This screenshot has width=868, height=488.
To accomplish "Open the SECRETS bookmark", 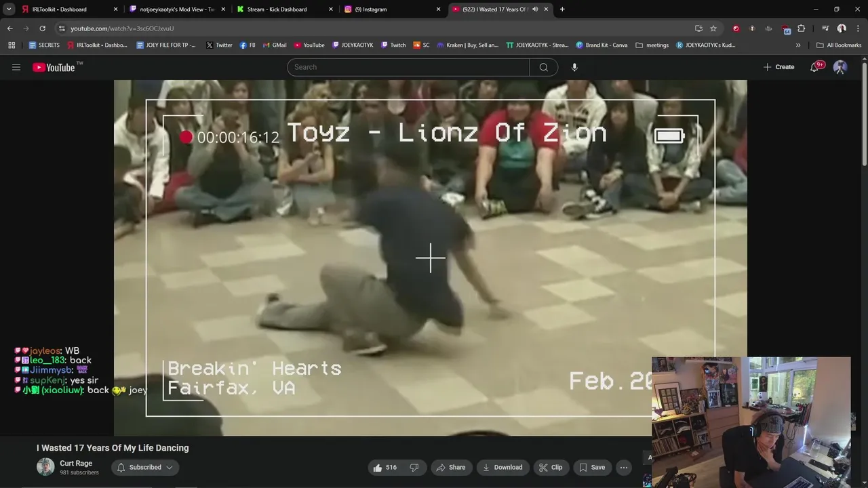I will click(x=44, y=45).
